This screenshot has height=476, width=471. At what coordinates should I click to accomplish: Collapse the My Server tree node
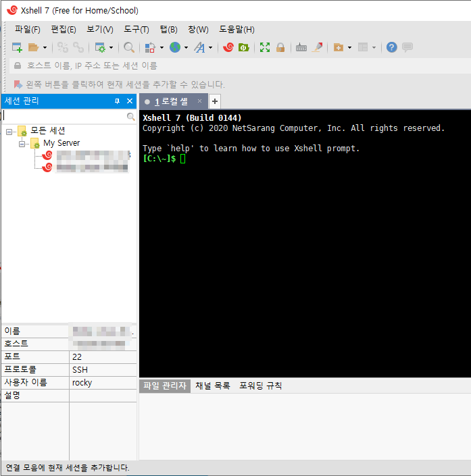point(22,144)
